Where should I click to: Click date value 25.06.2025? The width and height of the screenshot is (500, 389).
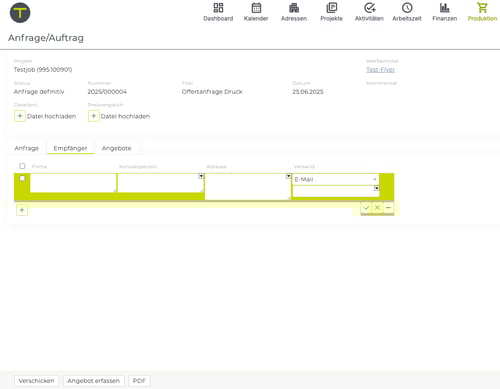(308, 92)
